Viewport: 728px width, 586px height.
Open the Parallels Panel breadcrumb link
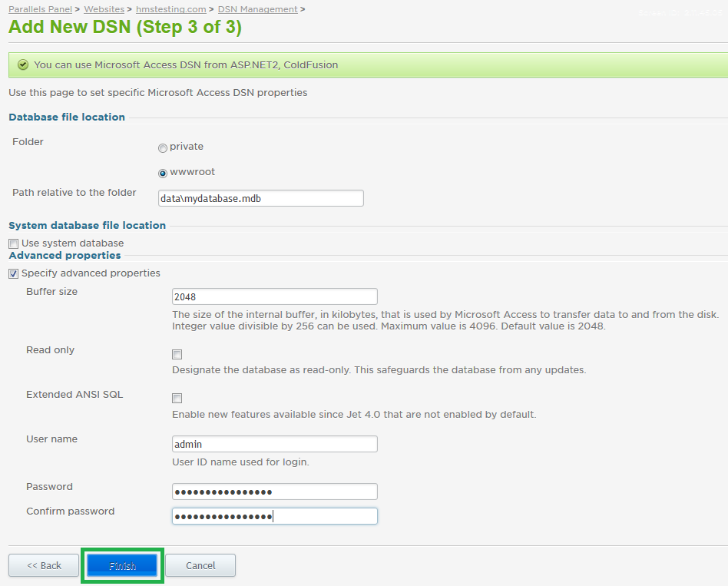pyautogui.click(x=41, y=9)
